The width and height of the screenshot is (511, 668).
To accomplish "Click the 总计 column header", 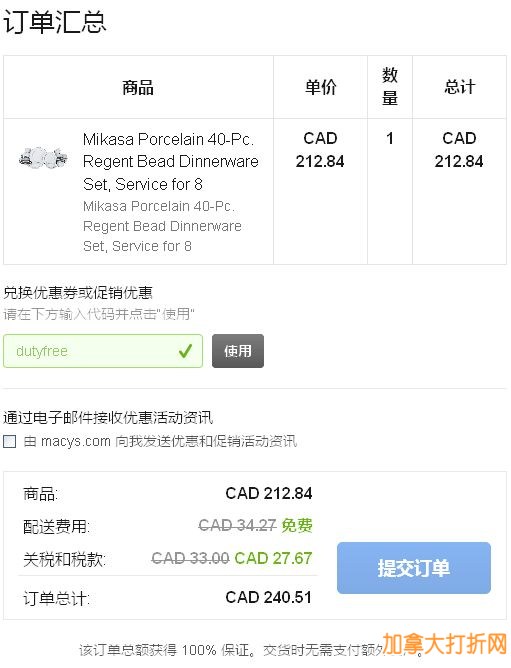I will [459, 87].
